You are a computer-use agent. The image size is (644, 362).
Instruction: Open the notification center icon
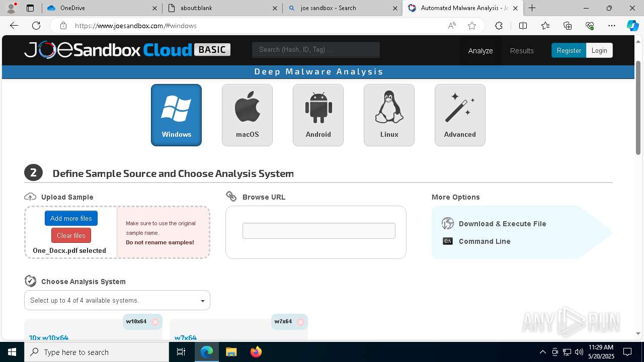click(x=627, y=352)
